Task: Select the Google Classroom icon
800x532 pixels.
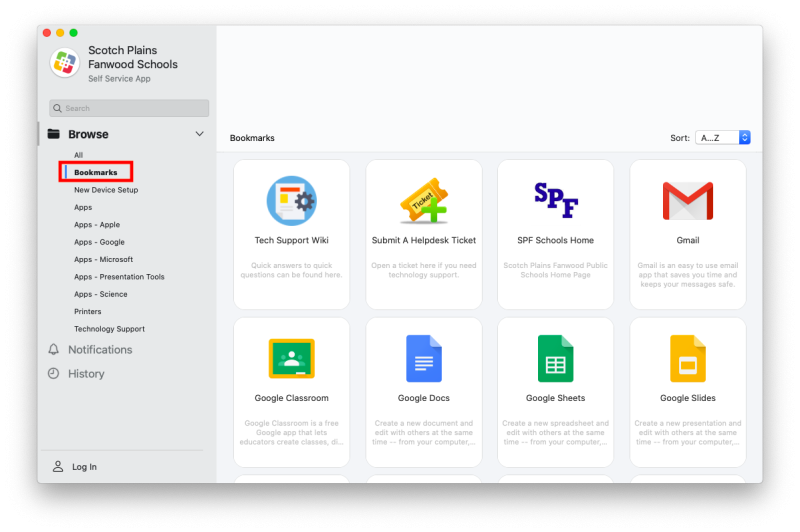Action: [291, 359]
